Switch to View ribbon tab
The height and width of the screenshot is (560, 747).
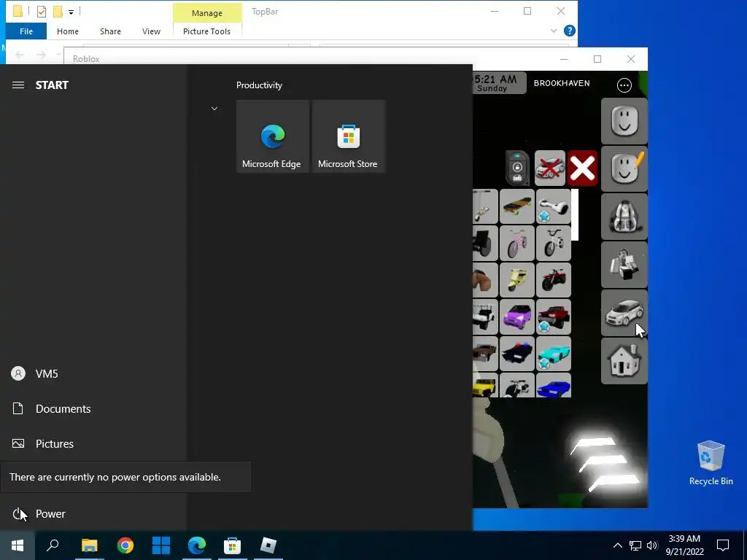(151, 31)
